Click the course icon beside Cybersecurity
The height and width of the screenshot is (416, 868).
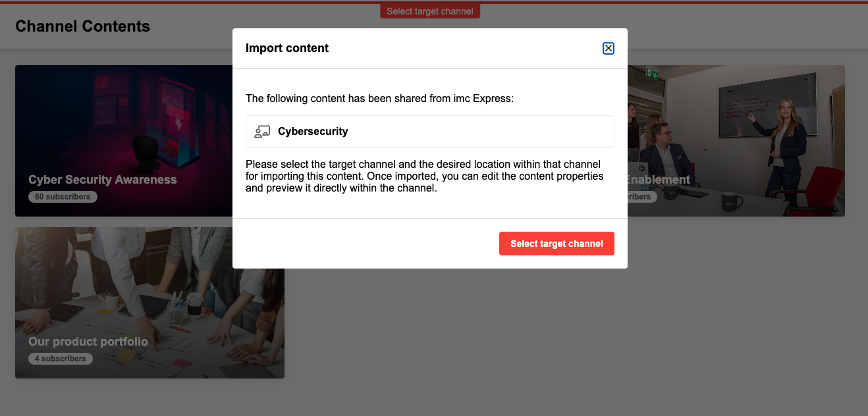pyautogui.click(x=262, y=132)
